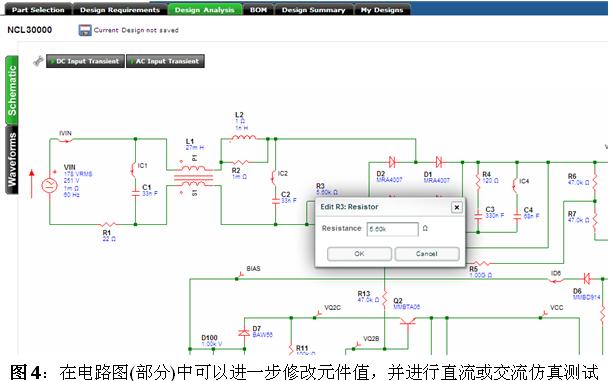Click the Resistance value input field
Image resolution: width=612 pixels, height=381 pixels.
[392, 229]
